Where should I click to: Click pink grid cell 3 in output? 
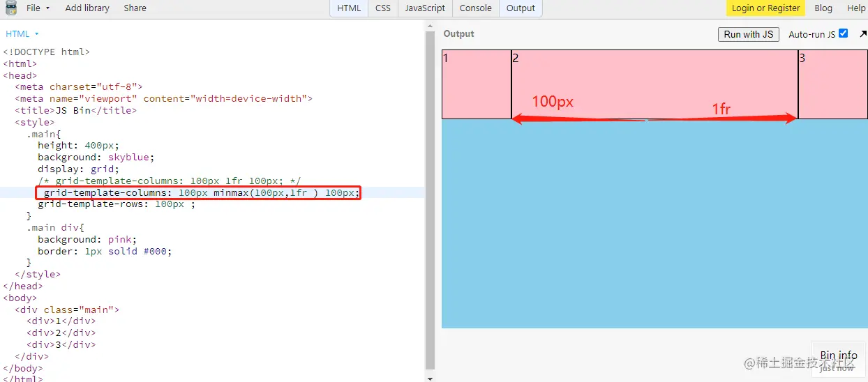click(x=833, y=84)
